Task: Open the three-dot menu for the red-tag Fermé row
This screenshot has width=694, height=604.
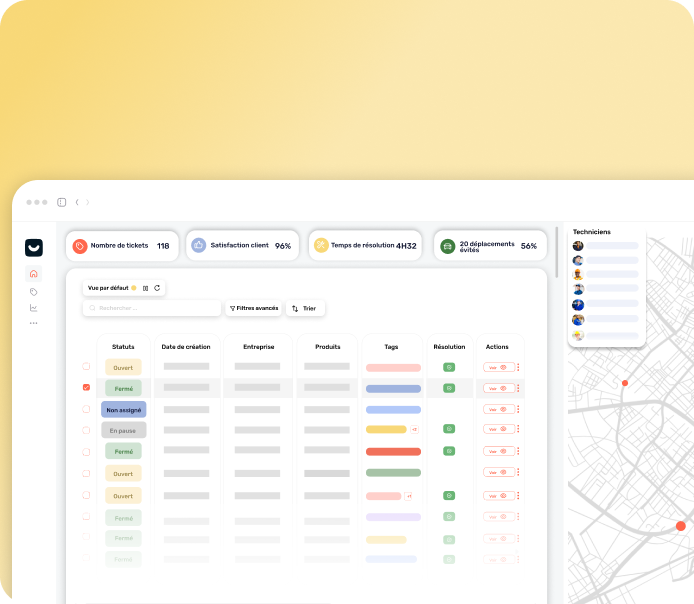Action: point(518,451)
